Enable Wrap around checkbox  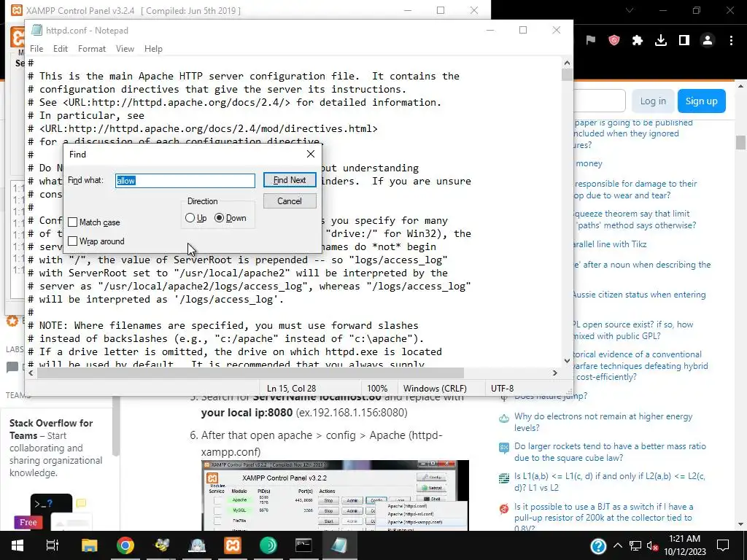click(x=73, y=241)
